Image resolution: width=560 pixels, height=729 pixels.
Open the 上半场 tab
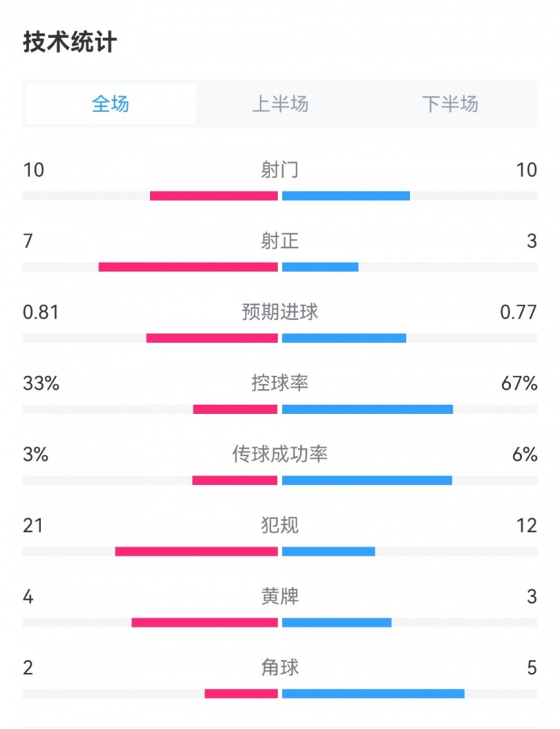(x=280, y=104)
